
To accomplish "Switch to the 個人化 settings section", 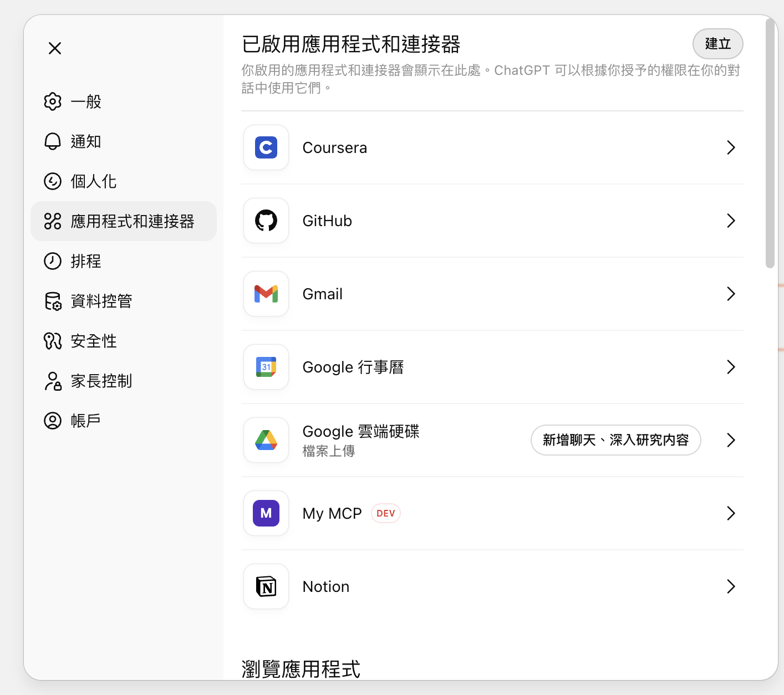I will click(x=93, y=181).
